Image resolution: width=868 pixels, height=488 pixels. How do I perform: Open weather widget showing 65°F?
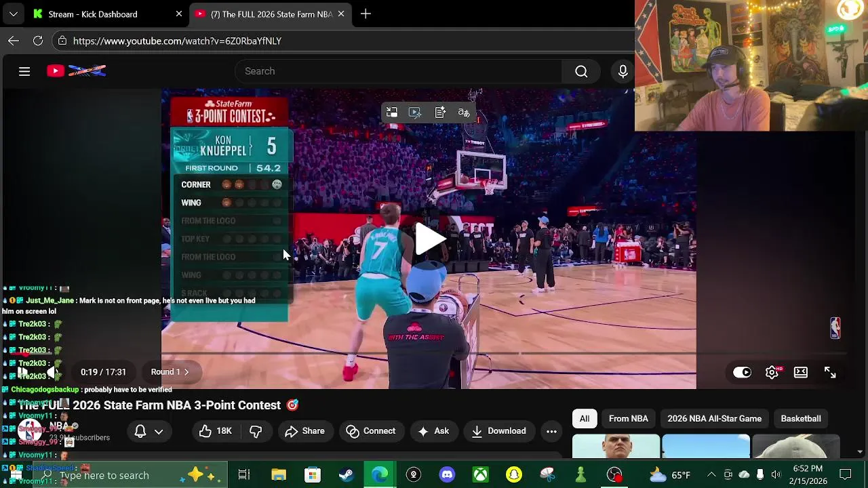coord(670,475)
